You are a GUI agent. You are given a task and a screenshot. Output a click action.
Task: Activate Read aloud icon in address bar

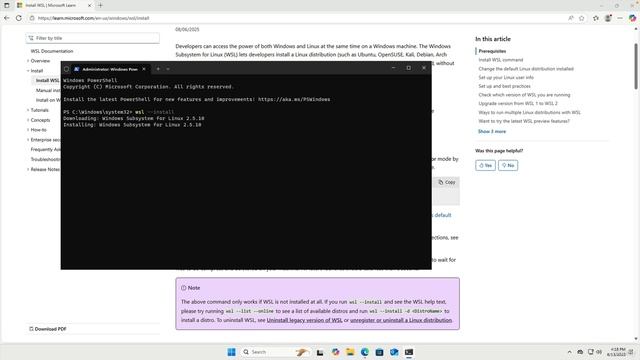(571, 18)
